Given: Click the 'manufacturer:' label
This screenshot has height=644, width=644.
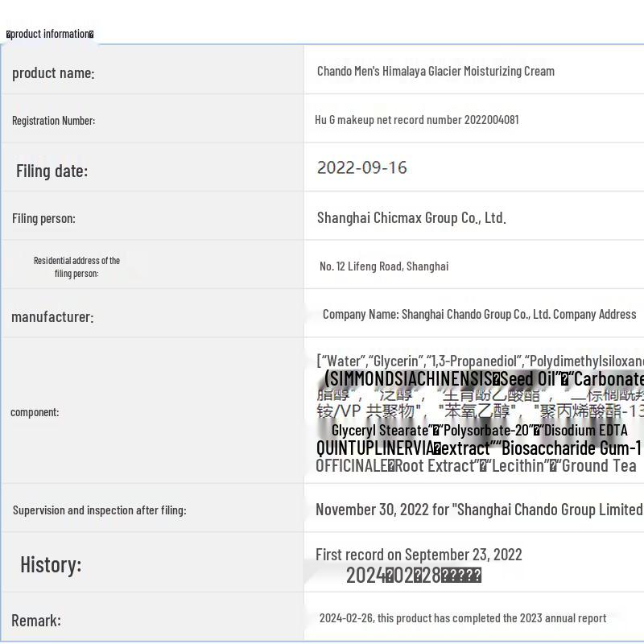Looking at the screenshot, I should pos(52,316).
